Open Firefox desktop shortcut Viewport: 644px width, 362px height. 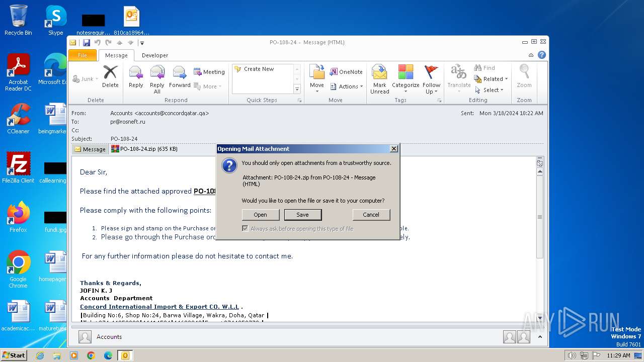[18, 217]
